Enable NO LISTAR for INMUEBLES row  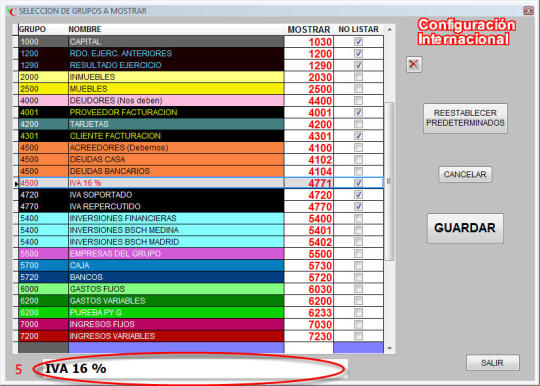tap(358, 77)
